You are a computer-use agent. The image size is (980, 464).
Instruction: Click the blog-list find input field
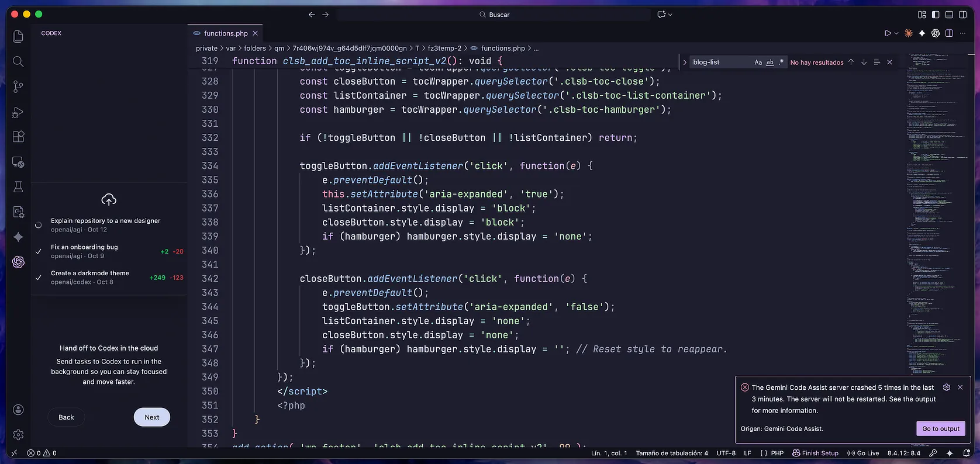point(719,63)
